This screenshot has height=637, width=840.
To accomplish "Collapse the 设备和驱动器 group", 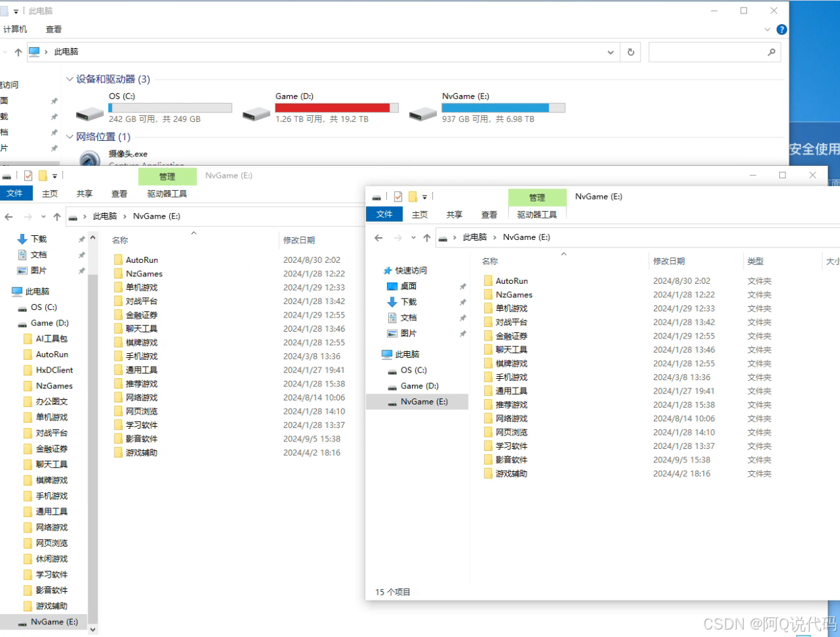I will pyautogui.click(x=69, y=79).
